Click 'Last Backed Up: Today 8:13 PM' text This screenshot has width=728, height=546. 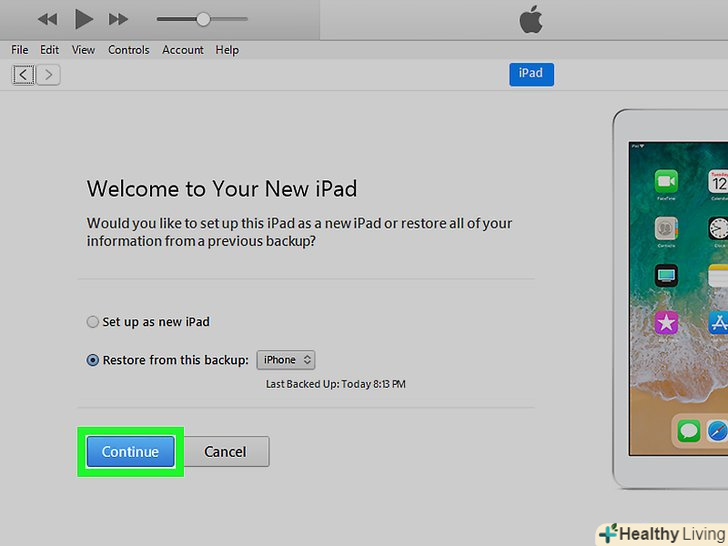pyautogui.click(x=336, y=384)
